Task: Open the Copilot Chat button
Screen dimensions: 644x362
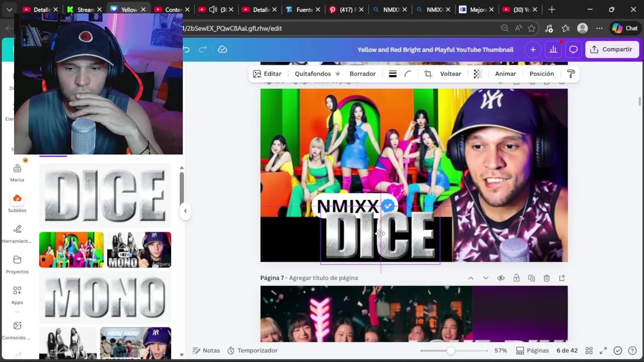Action: point(625,29)
